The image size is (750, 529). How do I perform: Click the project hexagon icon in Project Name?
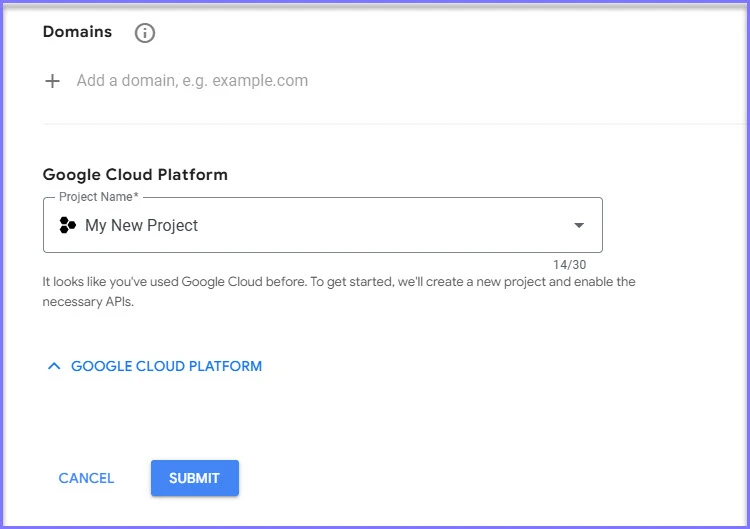(68, 225)
